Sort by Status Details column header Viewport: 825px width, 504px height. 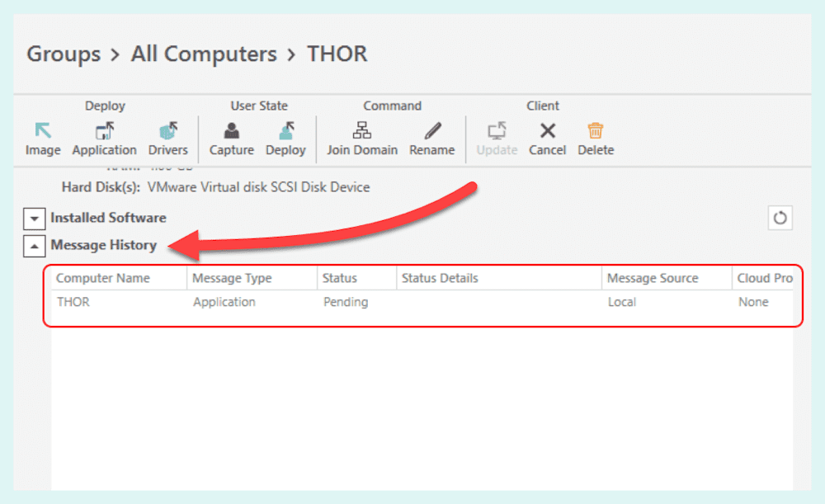point(499,278)
